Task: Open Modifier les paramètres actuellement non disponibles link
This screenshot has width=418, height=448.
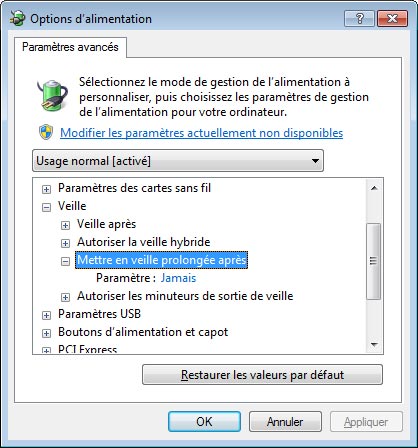Action: coord(202,133)
